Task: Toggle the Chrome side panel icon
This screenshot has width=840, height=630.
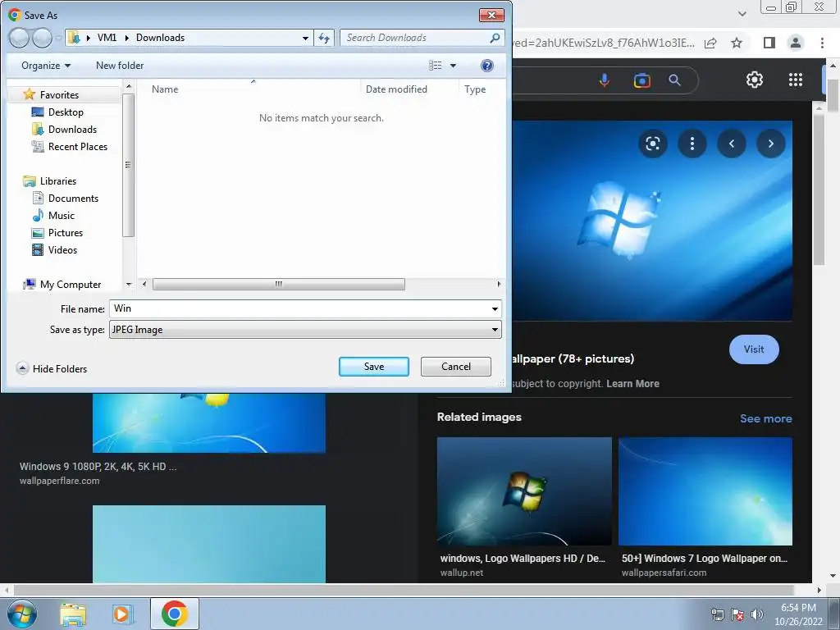Action: (x=769, y=43)
